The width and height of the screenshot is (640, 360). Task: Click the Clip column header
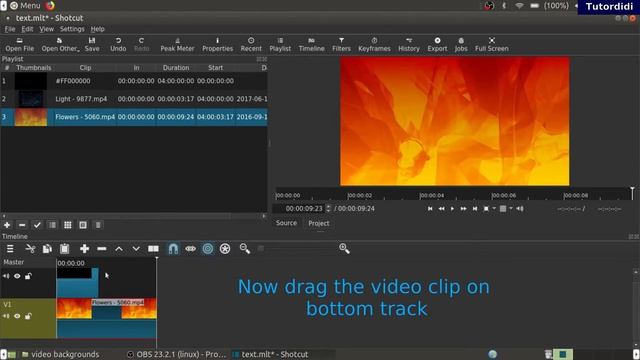pos(85,68)
